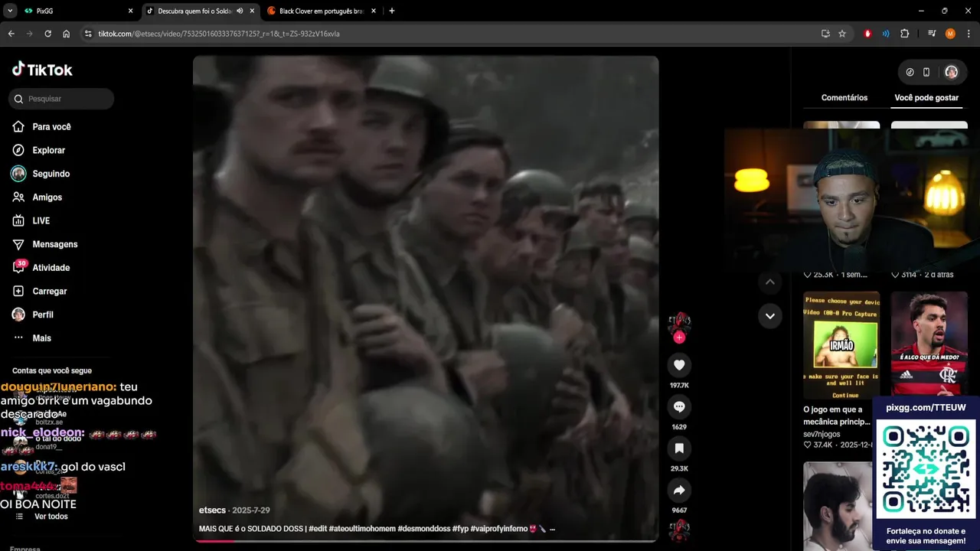Mute the TikTok tab via speaker icon
The height and width of the screenshot is (551, 980).
click(x=240, y=11)
